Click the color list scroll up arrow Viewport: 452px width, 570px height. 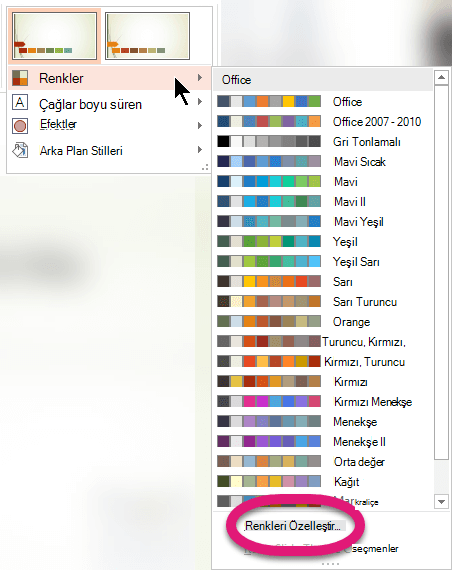point(441,77)
